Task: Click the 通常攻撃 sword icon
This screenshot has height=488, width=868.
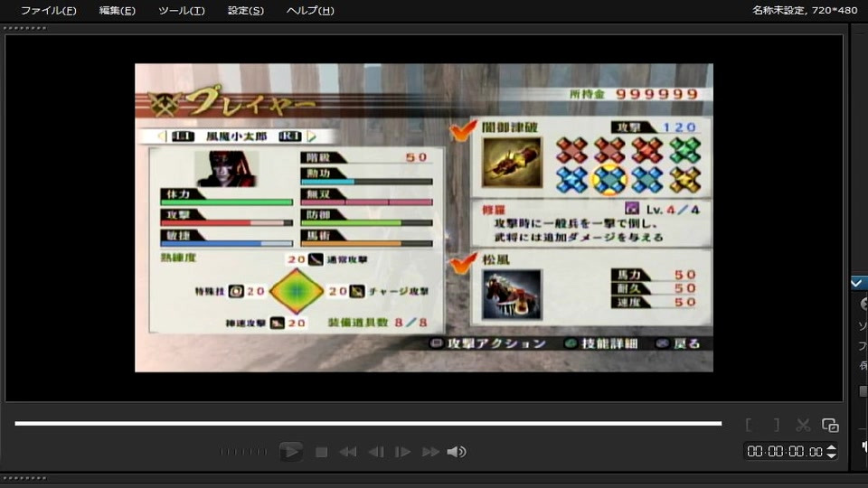Action: pyautogui.click(x=316, y=259)
